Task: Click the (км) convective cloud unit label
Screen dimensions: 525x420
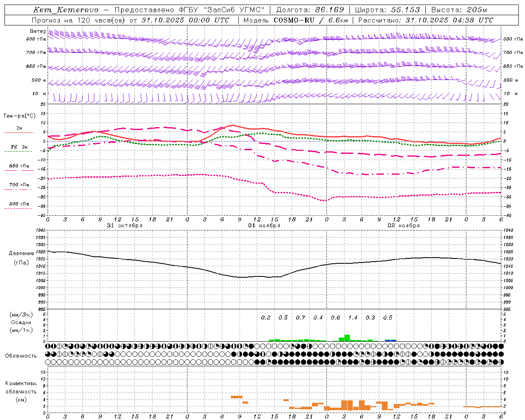Action: tap(21, 399)
